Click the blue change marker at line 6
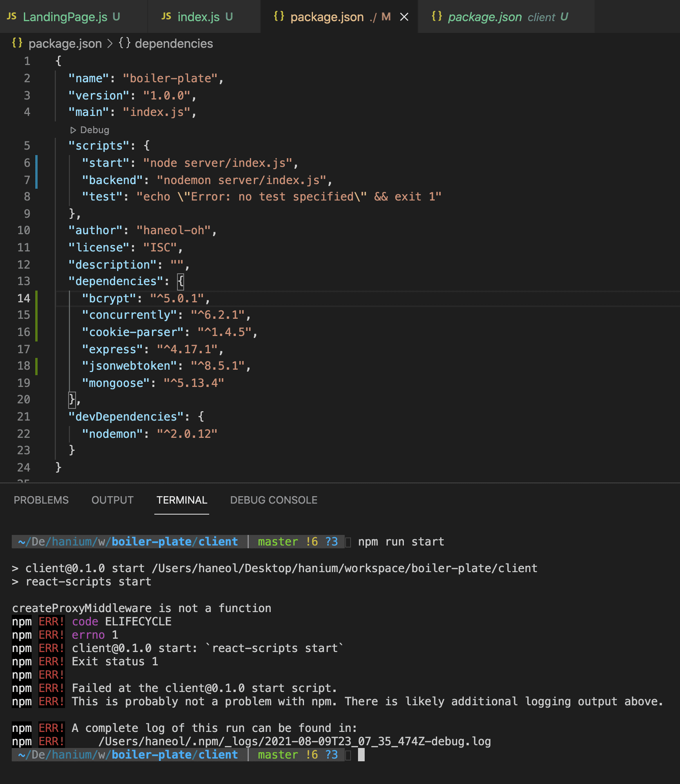680x784 pixels. 36,163
